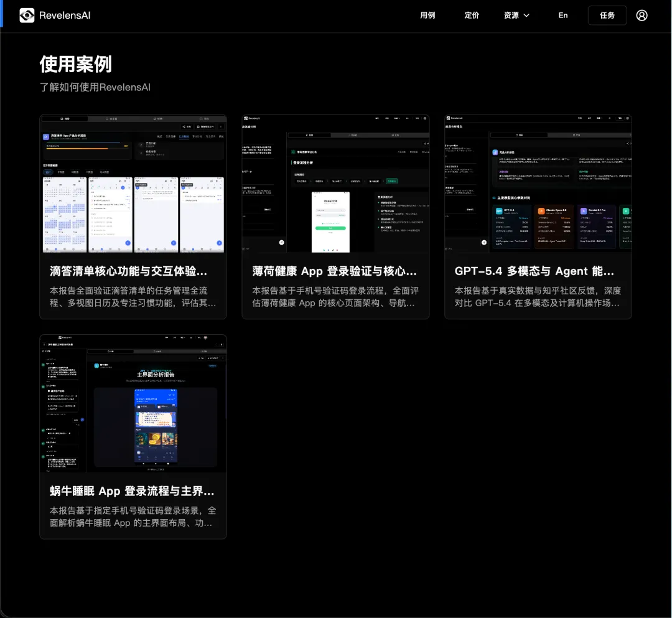Click the RevelensAI brand name text
The height and width of the screenshot is (618, 672).
65,16
